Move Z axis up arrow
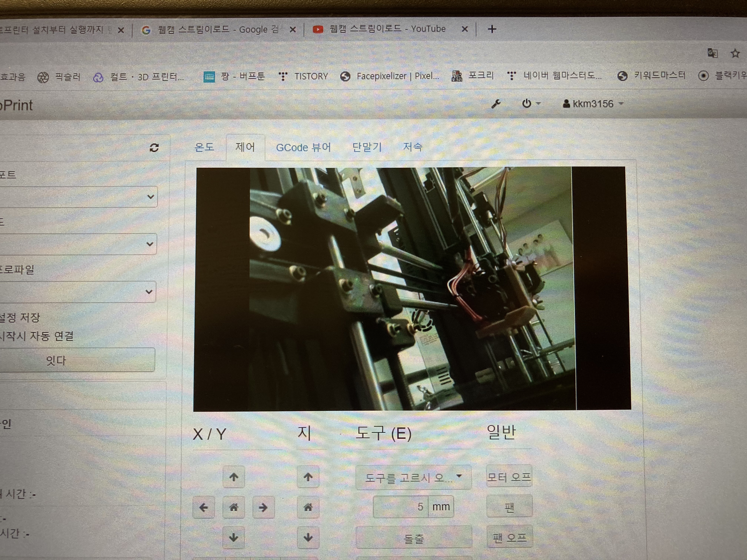 [308, 477]
